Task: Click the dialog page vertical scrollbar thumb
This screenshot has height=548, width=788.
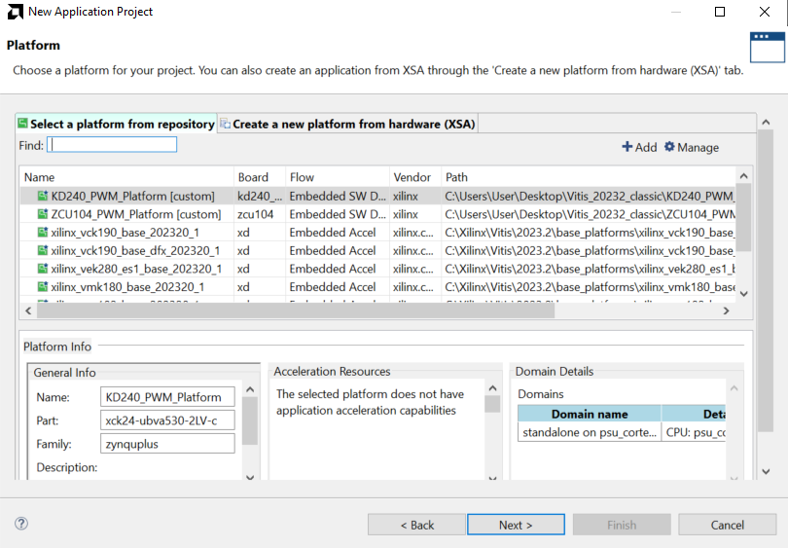Action: coord(765,281)
